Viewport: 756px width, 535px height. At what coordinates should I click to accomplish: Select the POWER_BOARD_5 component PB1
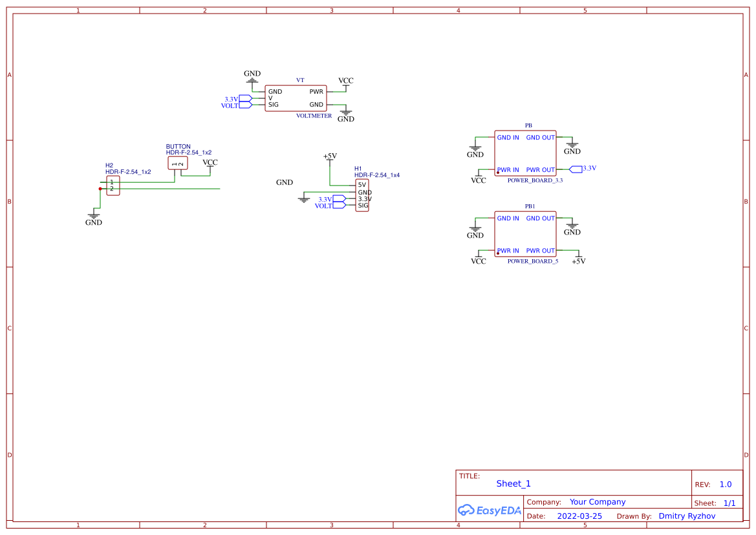pyautogui.click(x=525, y=234)
